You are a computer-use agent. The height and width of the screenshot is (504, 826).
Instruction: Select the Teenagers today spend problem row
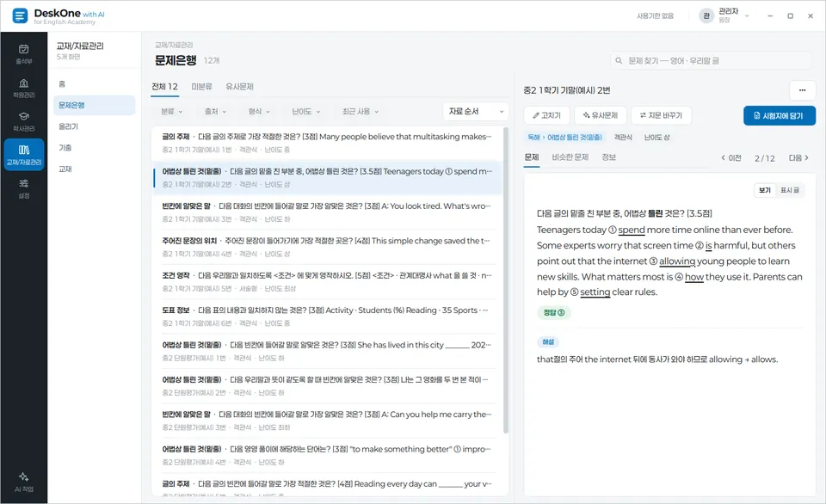327,177
